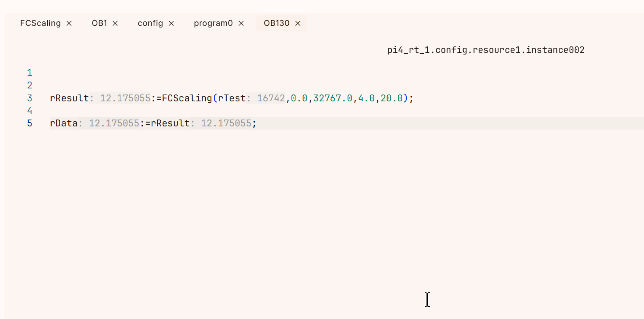Click the FCScaling function call in code

(187, 98)
